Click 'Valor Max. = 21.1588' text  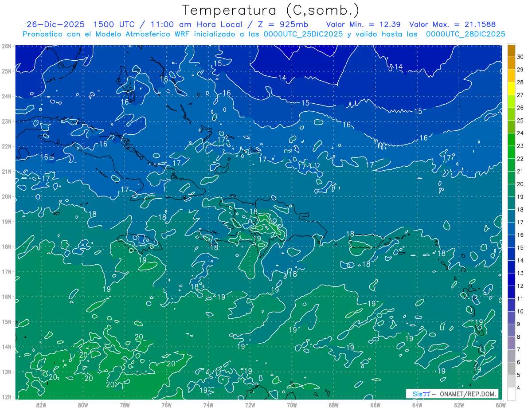(x=452, y=24)
